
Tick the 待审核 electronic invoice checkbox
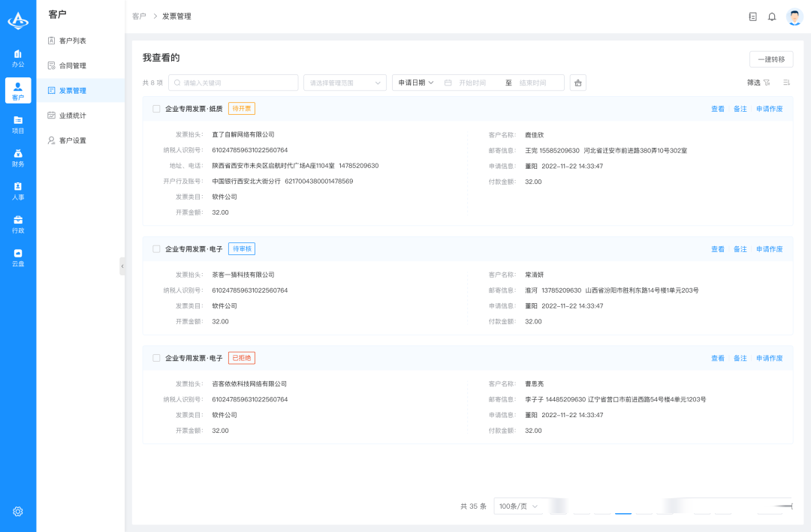pyautogui.click(x=156, y=249)
